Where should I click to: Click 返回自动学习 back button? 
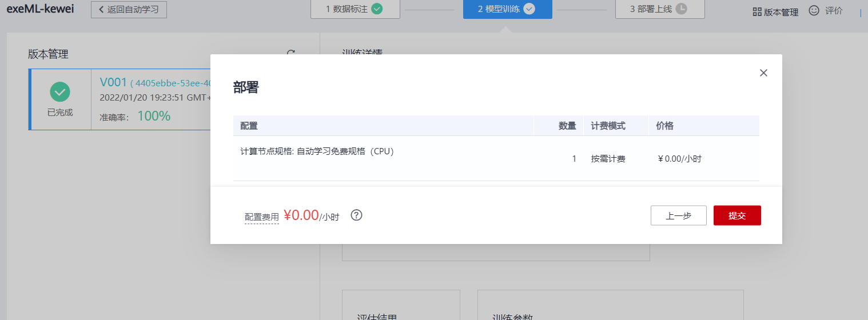pyautogui.click(x=129, y=10)
